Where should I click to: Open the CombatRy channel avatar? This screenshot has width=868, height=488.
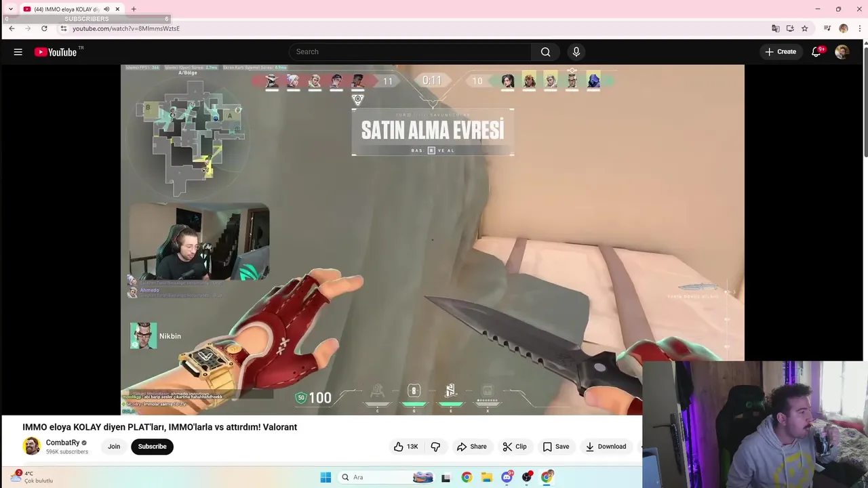tap(31, 446)
